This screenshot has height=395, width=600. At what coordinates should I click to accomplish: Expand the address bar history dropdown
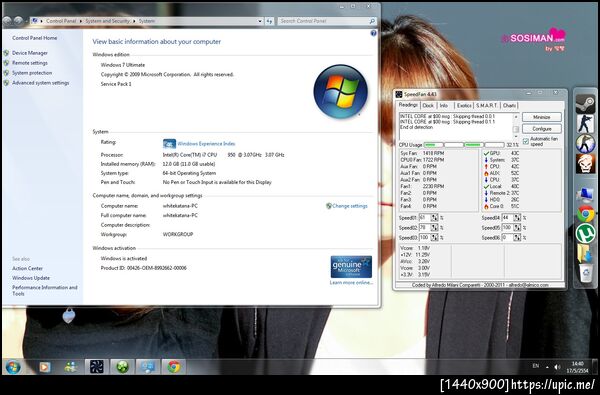(260, 21)
